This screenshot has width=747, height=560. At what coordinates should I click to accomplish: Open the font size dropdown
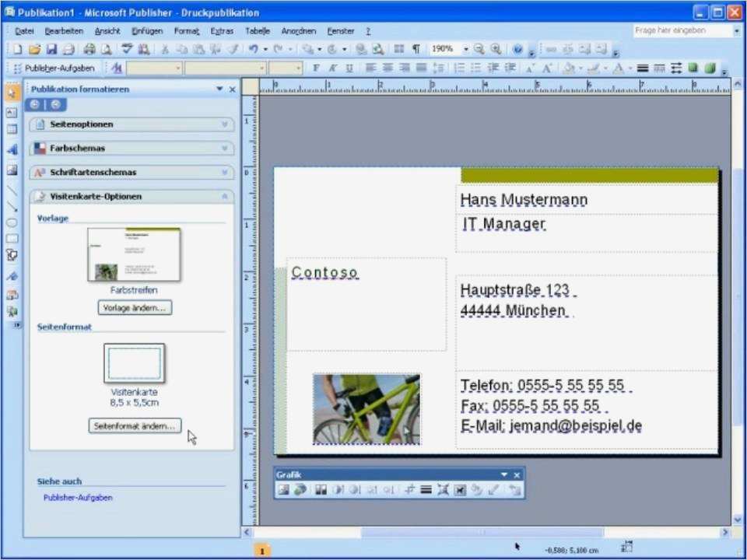point(299,68)
